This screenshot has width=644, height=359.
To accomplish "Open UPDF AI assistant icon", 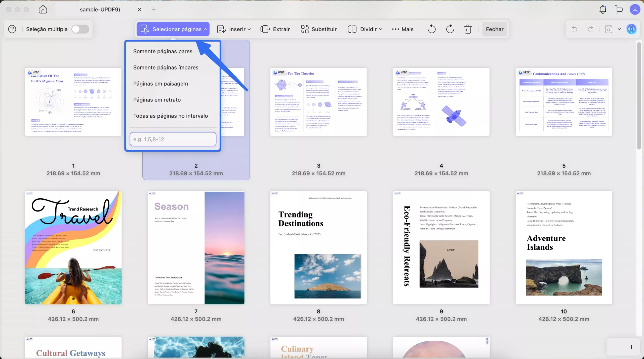I will pyautogui.click(x=631, y=29).
